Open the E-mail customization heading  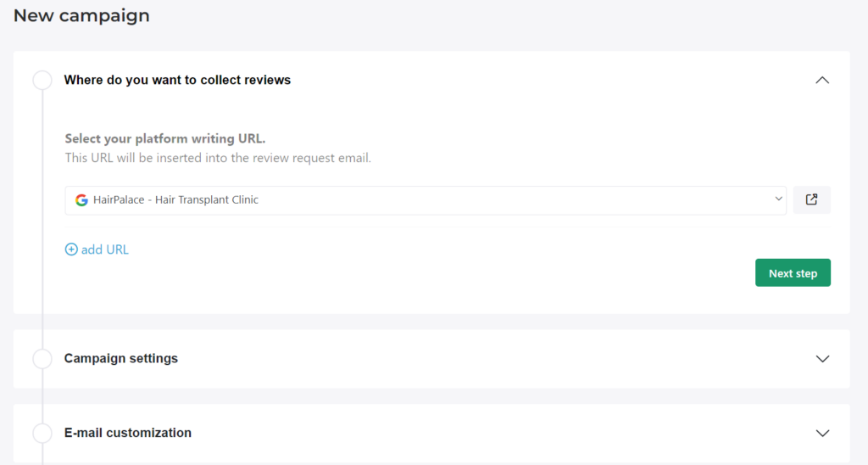pos(128,433)
